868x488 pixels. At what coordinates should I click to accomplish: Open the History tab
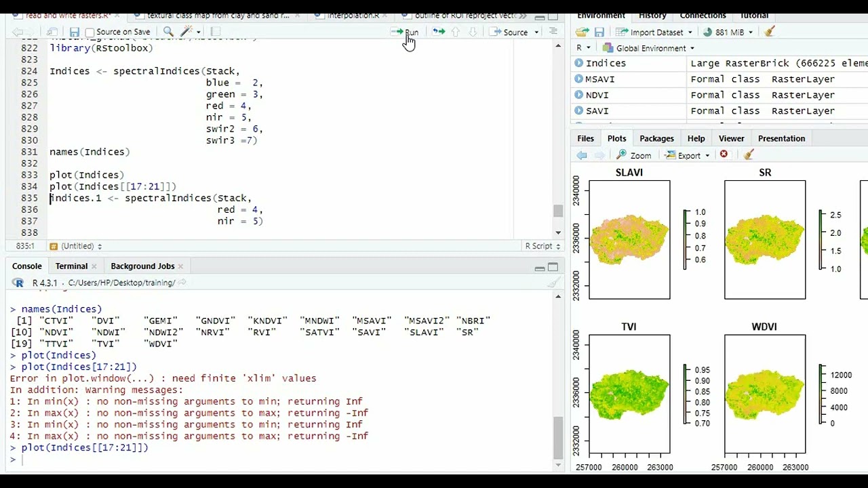(x=652, y=15)
